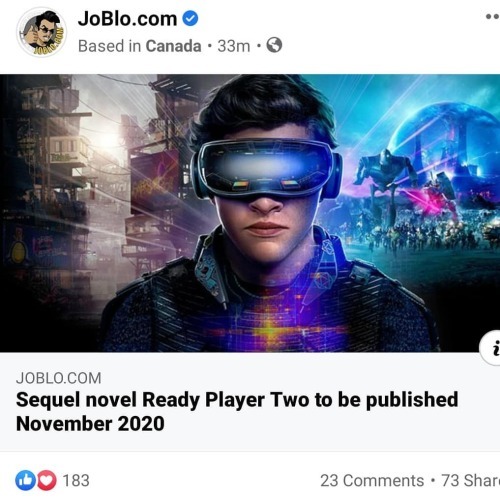500x500 pixels.
Task: Click the gray link preview card area
Action: click(250, 402)
